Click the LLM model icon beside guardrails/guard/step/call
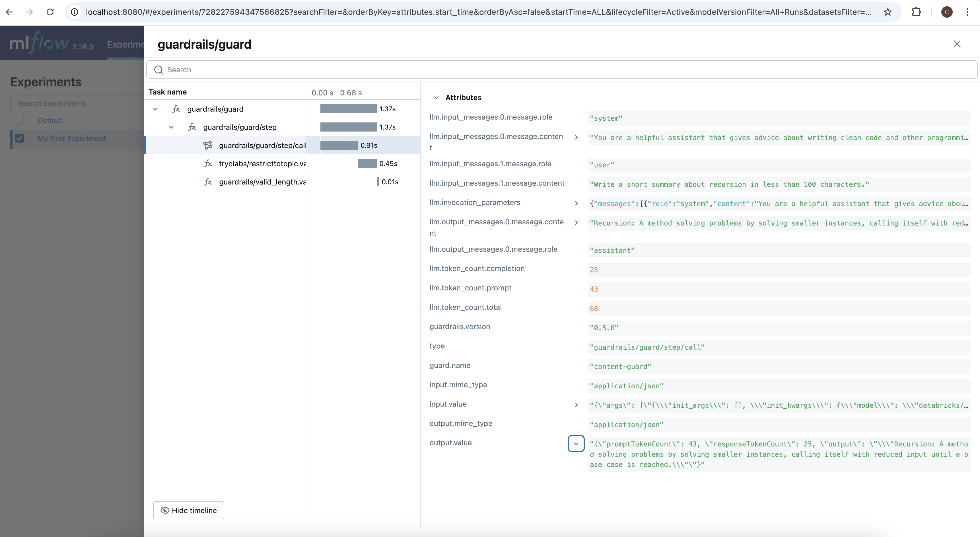The width and height of the screenshot is (980, 537). click(x=208, y=145)
